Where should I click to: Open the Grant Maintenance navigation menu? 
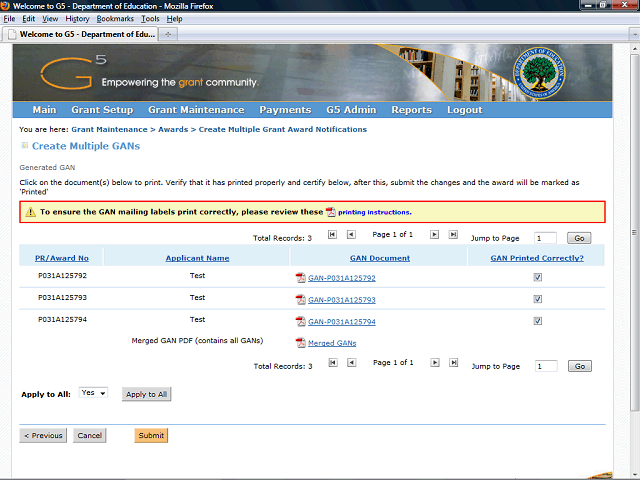[x=195, y=110]
